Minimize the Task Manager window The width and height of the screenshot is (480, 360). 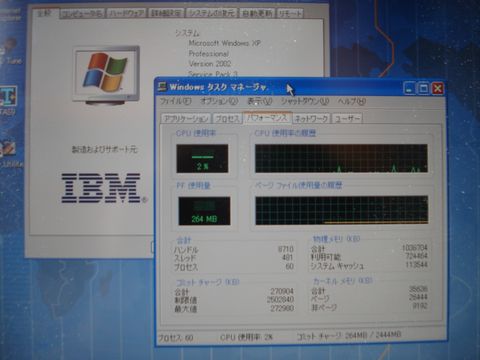[x=409, y=88]
